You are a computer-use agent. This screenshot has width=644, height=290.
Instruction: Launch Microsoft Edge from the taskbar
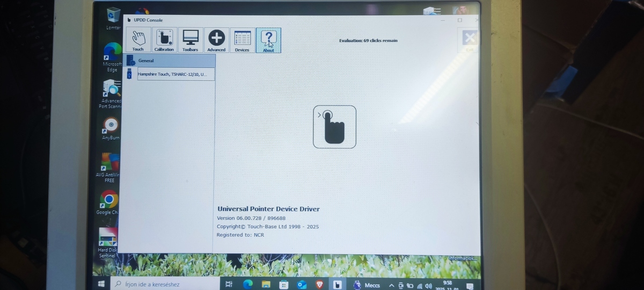tap(247, 285)
